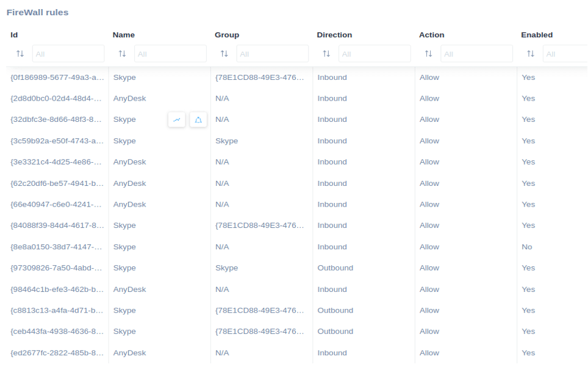Click the Outbound direction for rule {ceb443fa
Viewport: 588px width, 373px height.
tap(335, 332)
